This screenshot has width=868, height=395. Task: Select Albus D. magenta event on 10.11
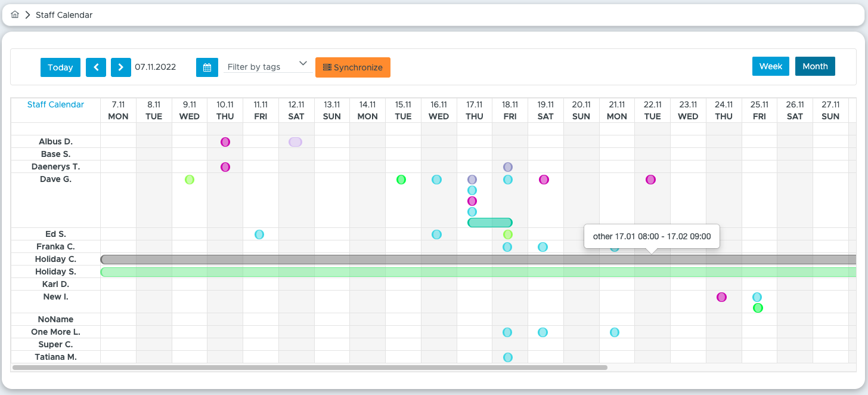225,142
